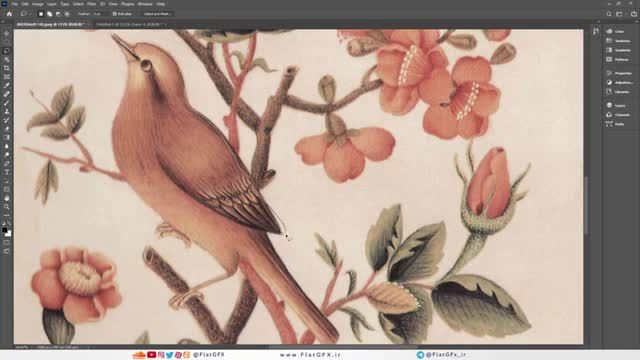Open the Window menu
640x360 pixels.
pos(145,4)
